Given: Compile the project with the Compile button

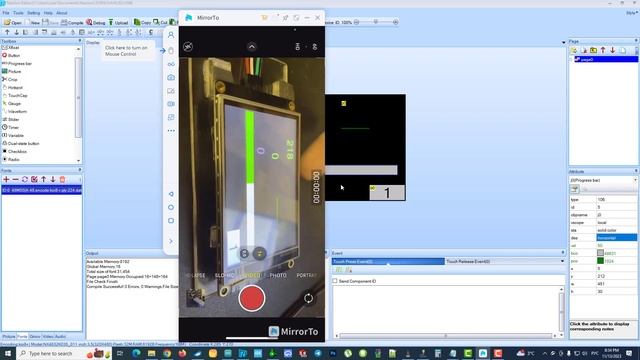Looking at the screenshot, I should 72,22.
